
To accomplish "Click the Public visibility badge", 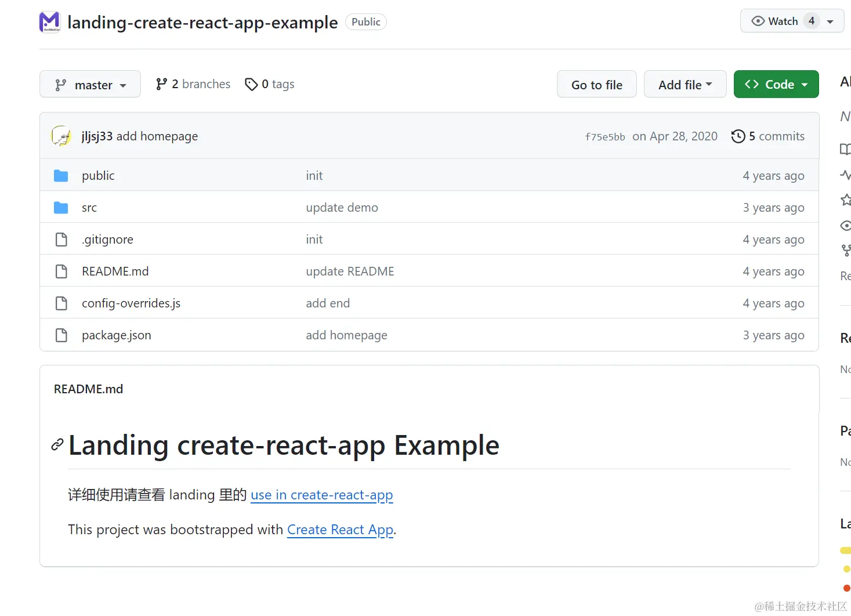I will click(x=366, y=22).
